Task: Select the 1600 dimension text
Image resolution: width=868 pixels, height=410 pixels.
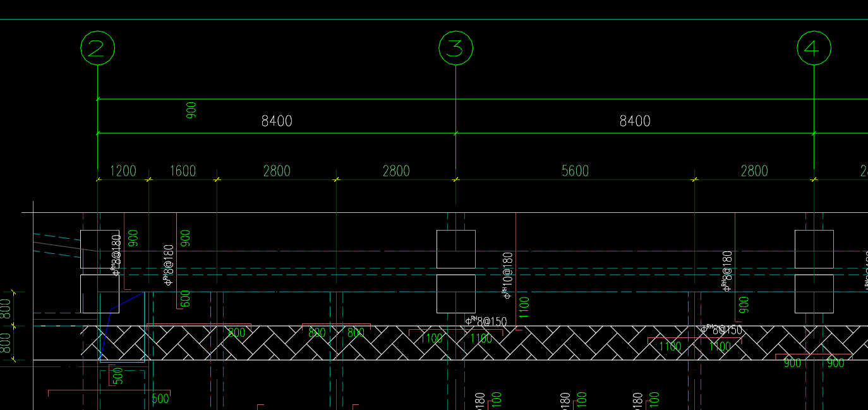Action: pyautogui.click(x=183, y=171)
